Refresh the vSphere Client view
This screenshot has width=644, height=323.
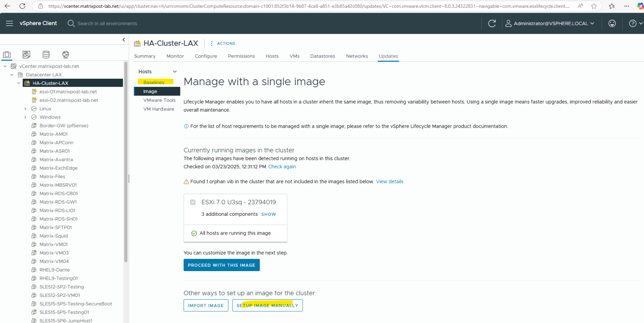pos(492,23)
